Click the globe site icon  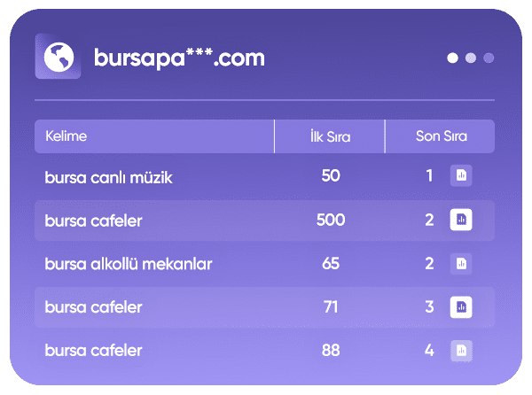58,58
